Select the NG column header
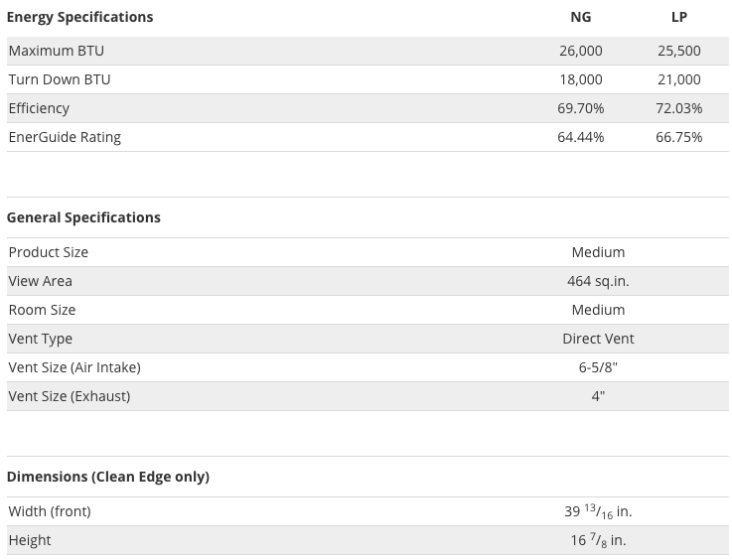Image resolution: width=732 pixels, height=560 pixels. [581, 17]
